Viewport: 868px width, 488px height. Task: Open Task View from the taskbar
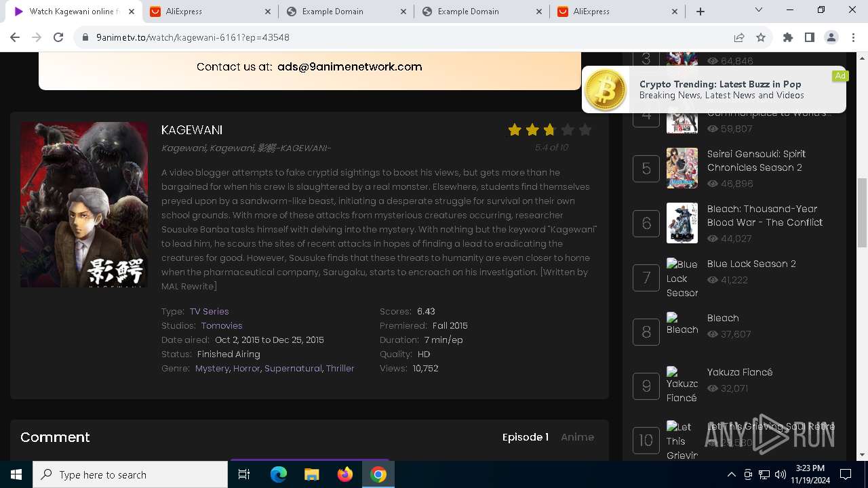pyautogui.click(x=244, y=474)
